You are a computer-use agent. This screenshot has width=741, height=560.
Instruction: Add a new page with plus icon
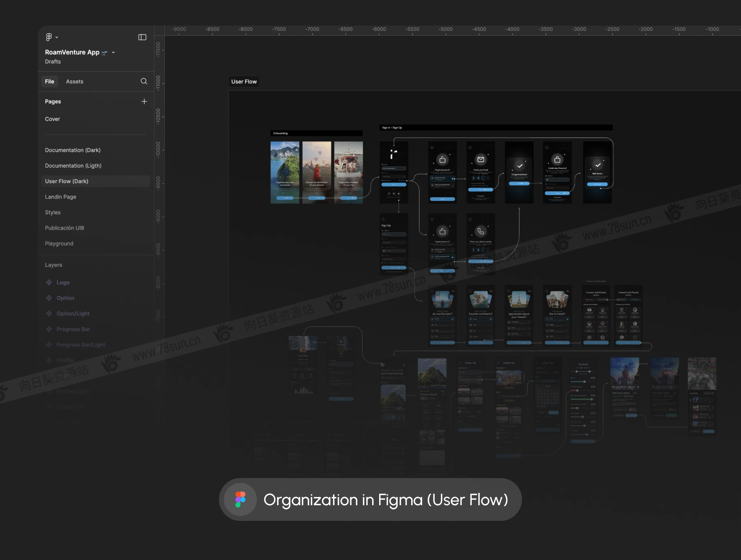[x=144, y=101]
